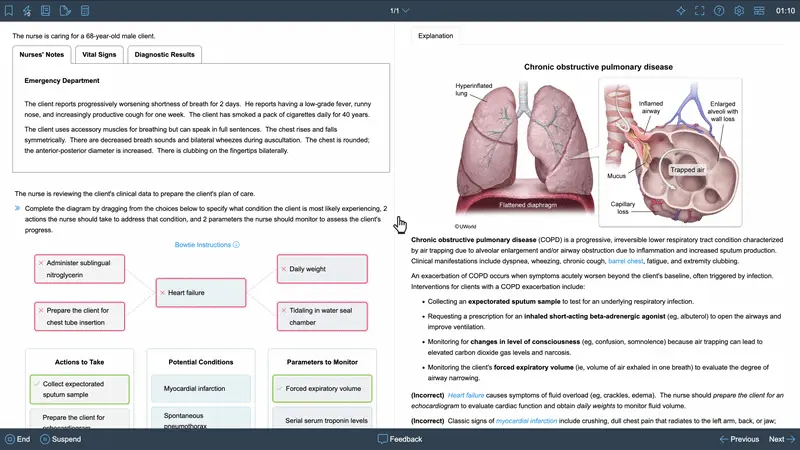Enter full screen mode via bracket icon
800x450 pixels.
699,11
